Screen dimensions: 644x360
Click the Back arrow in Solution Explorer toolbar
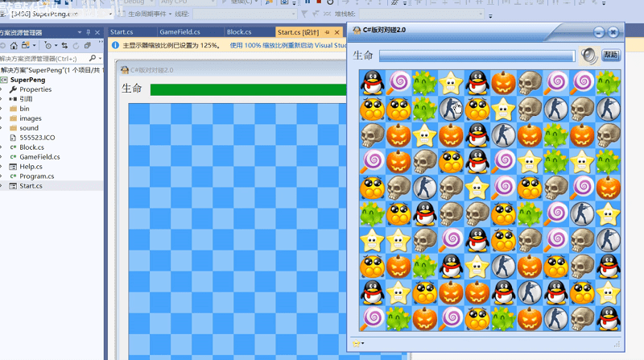(2, 45)
